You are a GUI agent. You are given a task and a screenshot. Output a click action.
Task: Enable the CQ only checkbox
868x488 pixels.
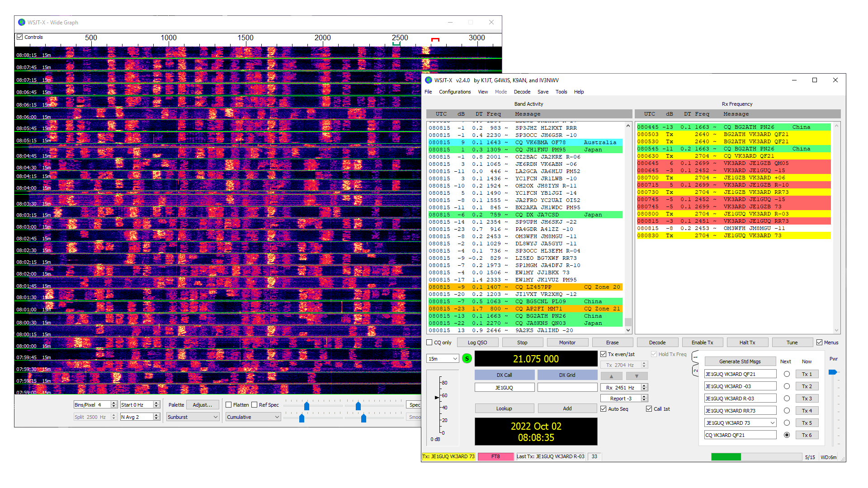pos(429,343)
